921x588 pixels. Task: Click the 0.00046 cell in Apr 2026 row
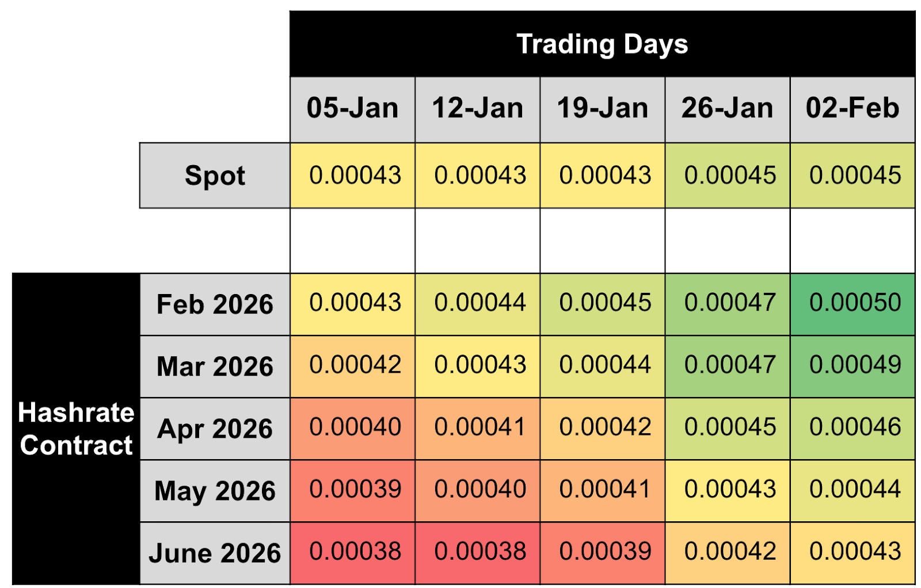855,427
